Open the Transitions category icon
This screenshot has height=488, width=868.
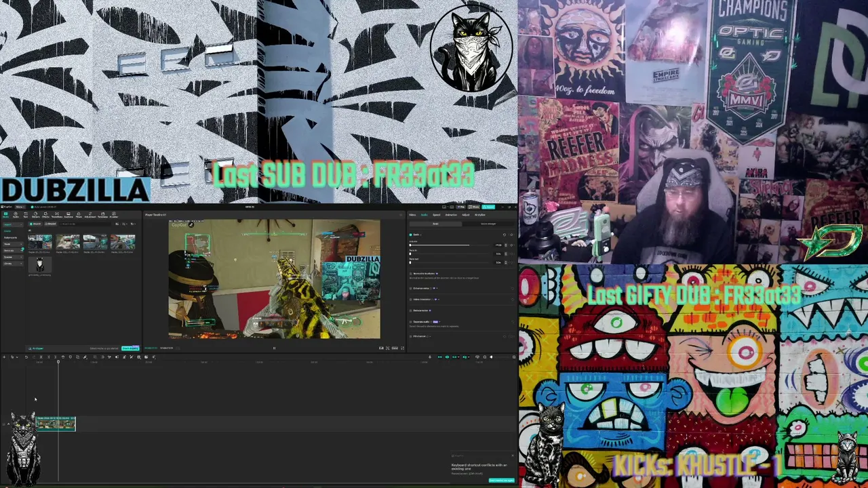click(x=57, y=216)
